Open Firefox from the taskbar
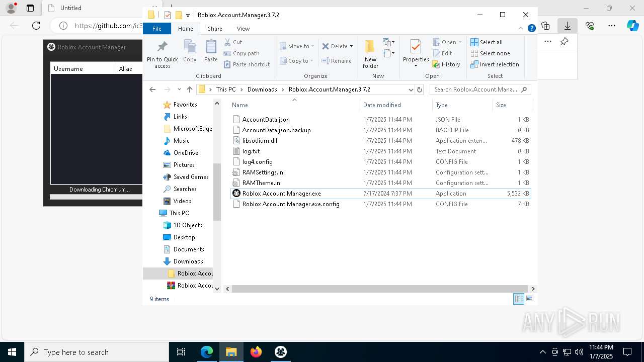The image size is (644, 362). pyautogui.click(x=256, y=352)
